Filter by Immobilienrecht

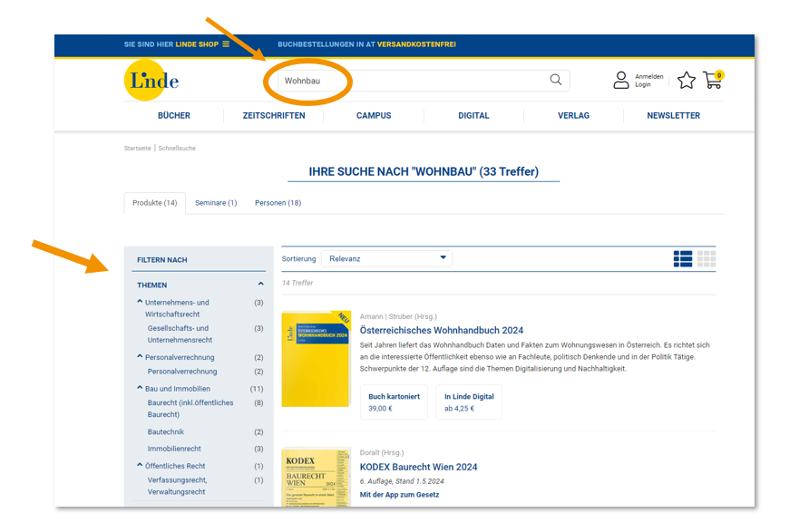174,449
